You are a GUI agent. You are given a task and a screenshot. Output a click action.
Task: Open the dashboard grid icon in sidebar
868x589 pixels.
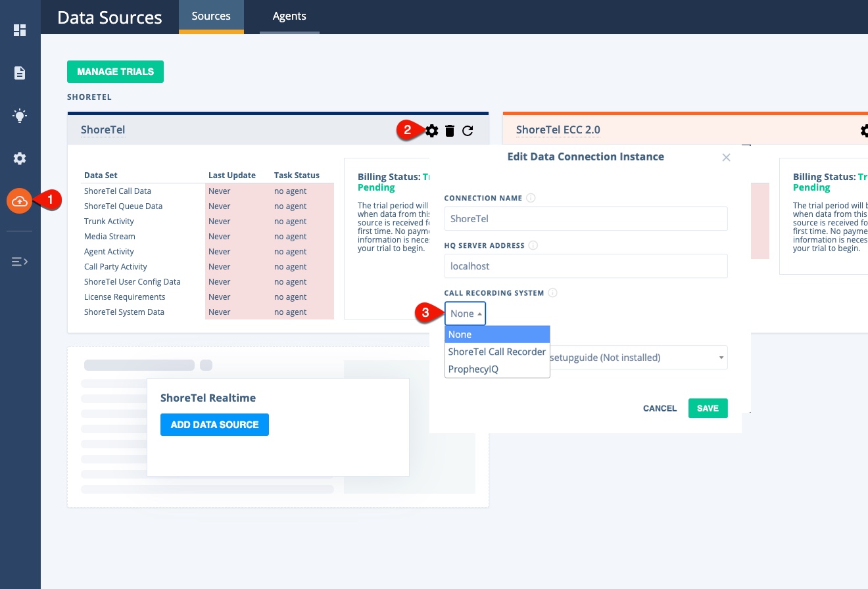[20, 30]
